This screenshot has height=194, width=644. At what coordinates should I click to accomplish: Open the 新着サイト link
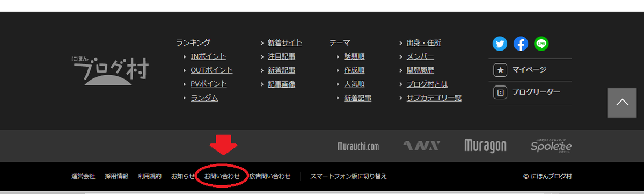pyautogui.click(x=285, y=42)
